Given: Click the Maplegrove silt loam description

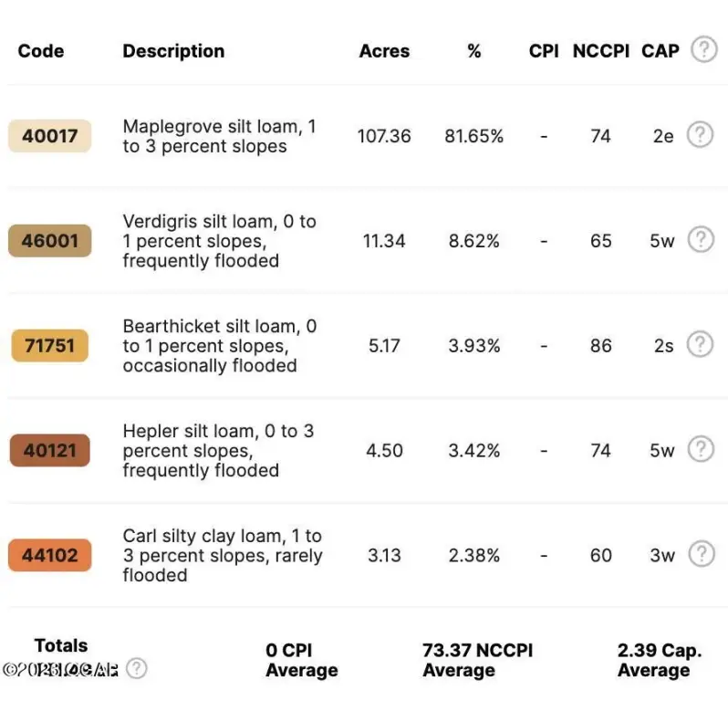Looking at the screenshot, I should [x=219, y=136].
